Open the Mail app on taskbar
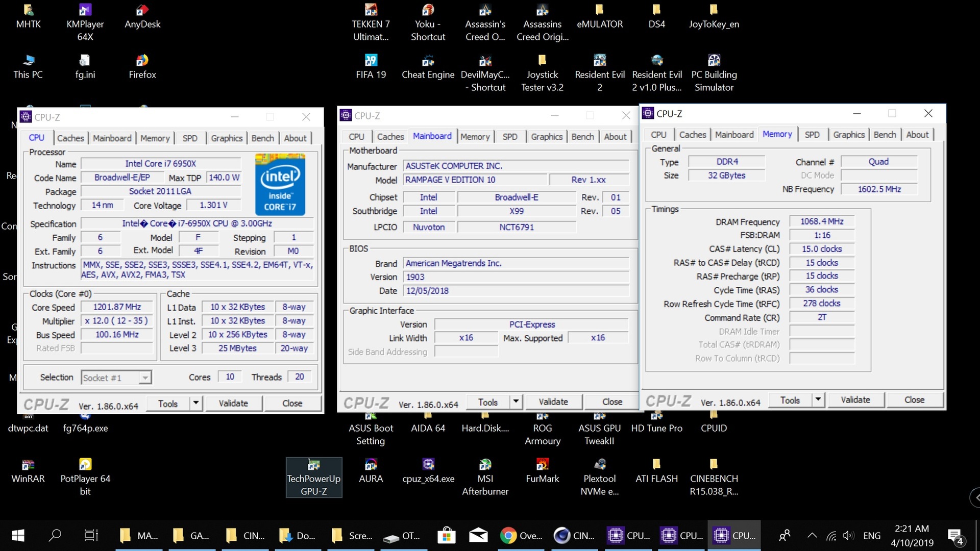Image resolution: width=980 pixels, height=551 pixels. pos(478,536)
